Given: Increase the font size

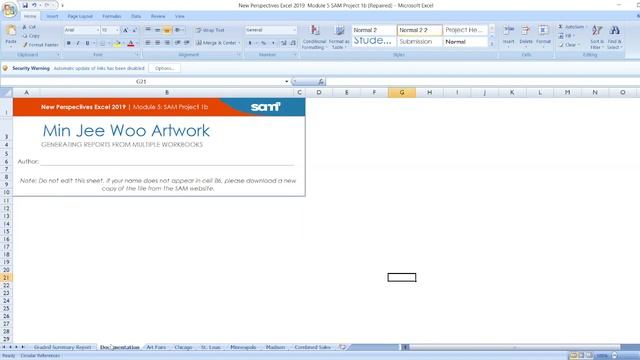Looking at the screenshot, I should (126, 30).
